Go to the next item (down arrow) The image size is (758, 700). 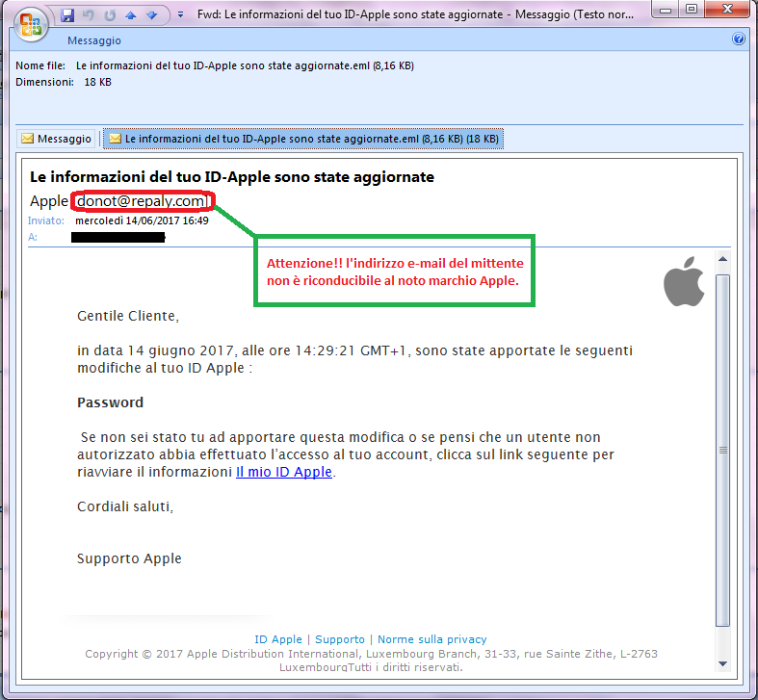click(x=152, y=15)
